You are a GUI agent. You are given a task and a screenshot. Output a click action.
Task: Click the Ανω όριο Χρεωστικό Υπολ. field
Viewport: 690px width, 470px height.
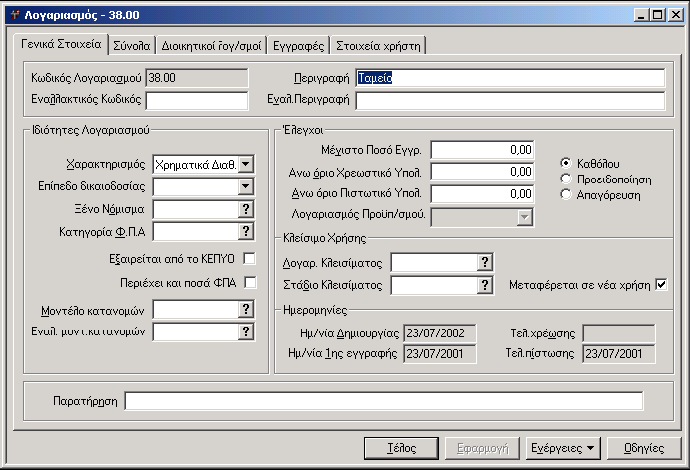coord(482,172)
